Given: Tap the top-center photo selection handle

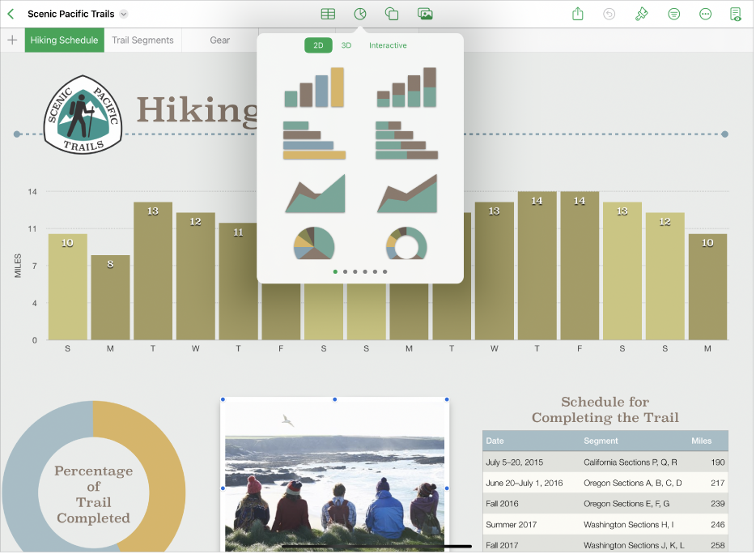Looking at the screenshot, I should click(x=335, y=399).
